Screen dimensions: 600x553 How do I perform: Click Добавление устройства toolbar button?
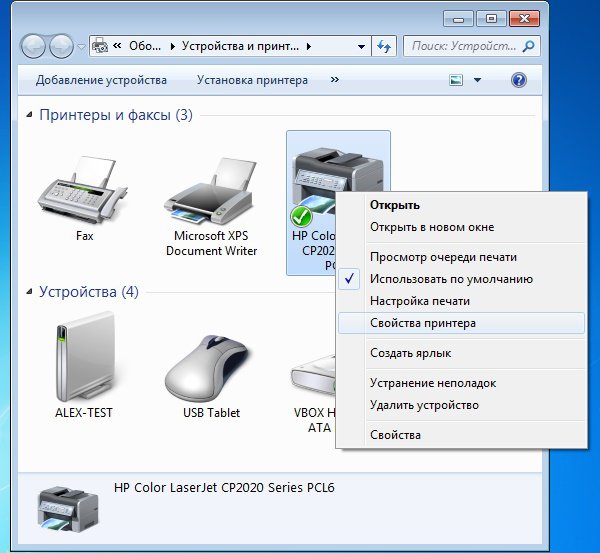click(101, 80)
